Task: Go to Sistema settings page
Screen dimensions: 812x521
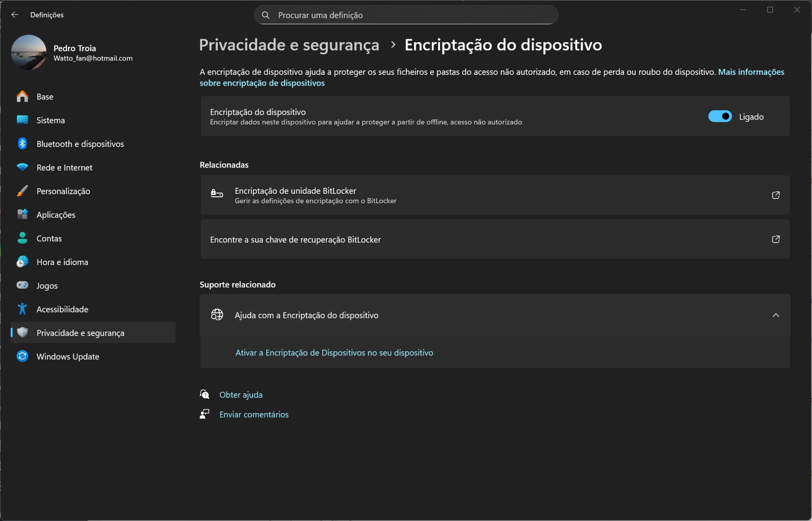Action: pos(50,120)
